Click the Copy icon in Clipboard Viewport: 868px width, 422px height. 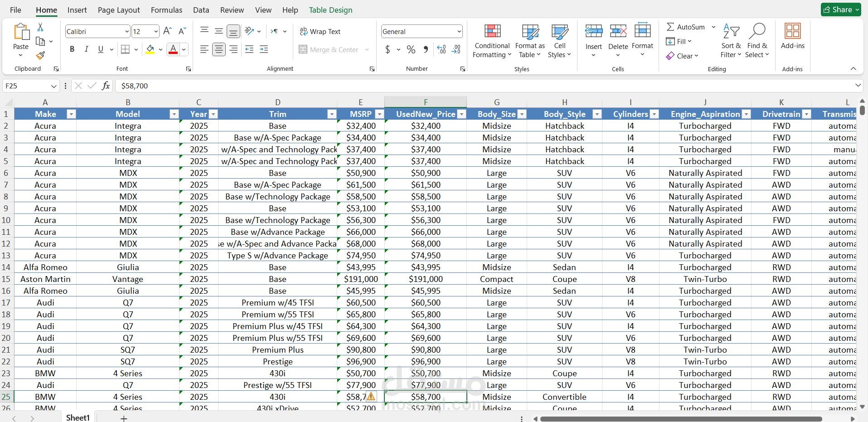click(40, 41)
